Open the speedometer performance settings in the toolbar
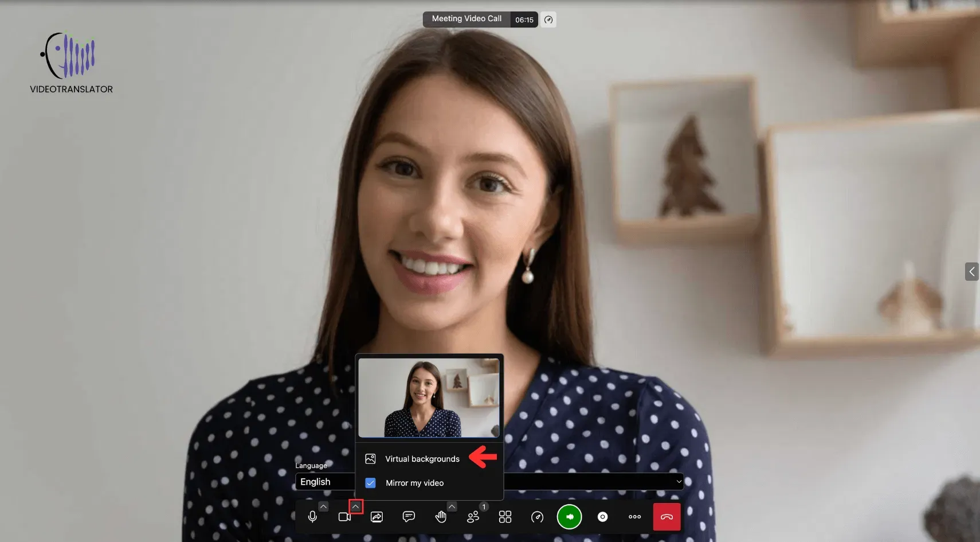This screenshot has width=980, height=542. 537,517
